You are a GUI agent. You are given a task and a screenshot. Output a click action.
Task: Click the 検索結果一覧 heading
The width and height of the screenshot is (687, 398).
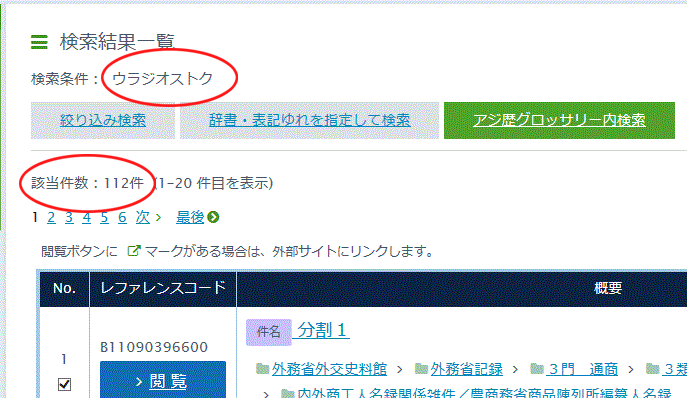(x=117, y=42)
